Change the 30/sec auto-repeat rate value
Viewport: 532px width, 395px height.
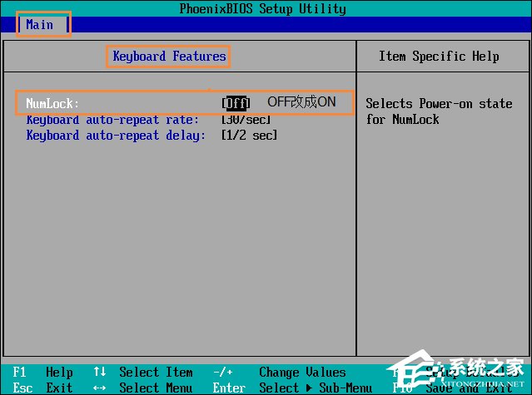(x=246, y=120)
